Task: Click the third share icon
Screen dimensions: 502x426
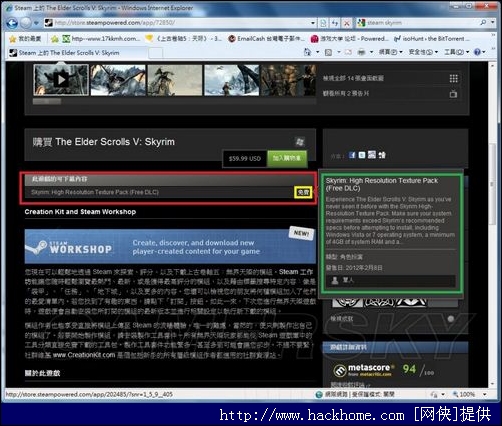Action: (372, 155)
